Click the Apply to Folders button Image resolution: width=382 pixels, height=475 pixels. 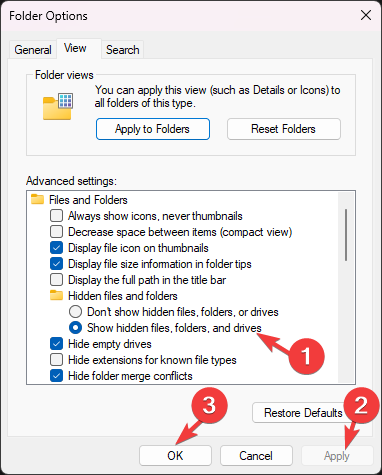coord(153,129)
